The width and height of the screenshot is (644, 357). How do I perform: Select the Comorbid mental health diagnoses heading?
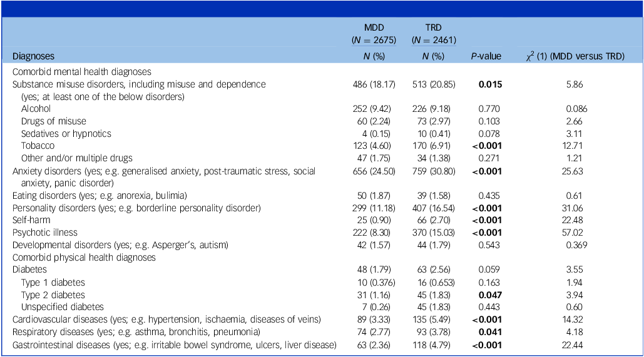pos(73,72)
